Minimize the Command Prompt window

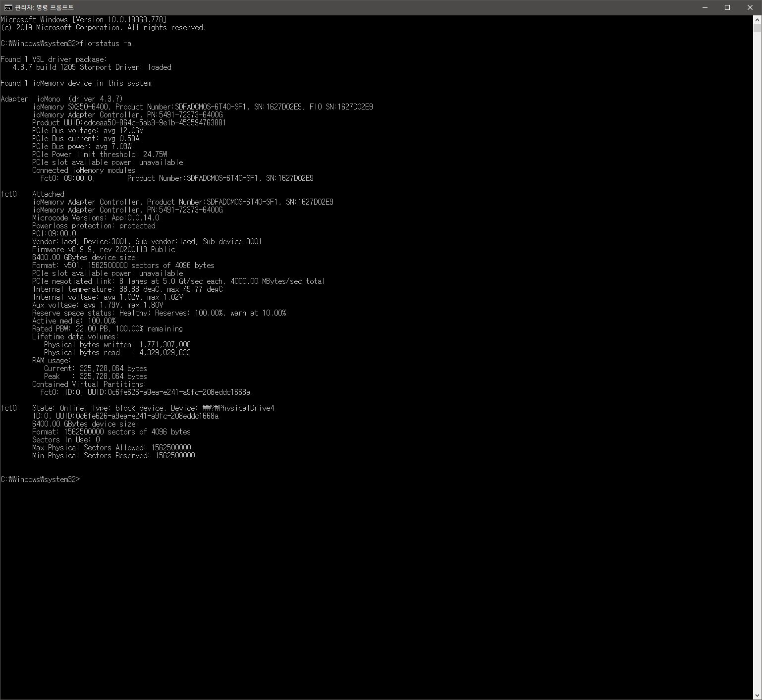point(705,7)
